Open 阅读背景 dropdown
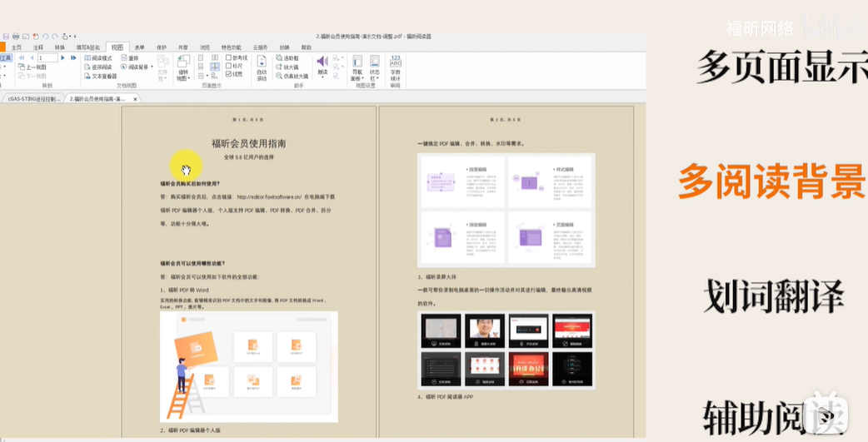868x442 pixels. (x=137, y=67)
